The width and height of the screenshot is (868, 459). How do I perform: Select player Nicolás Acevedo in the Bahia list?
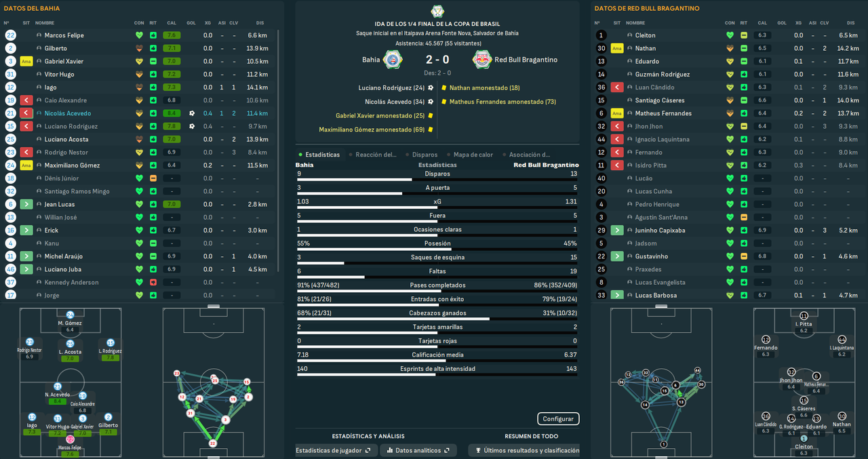(x=68, y=113)
